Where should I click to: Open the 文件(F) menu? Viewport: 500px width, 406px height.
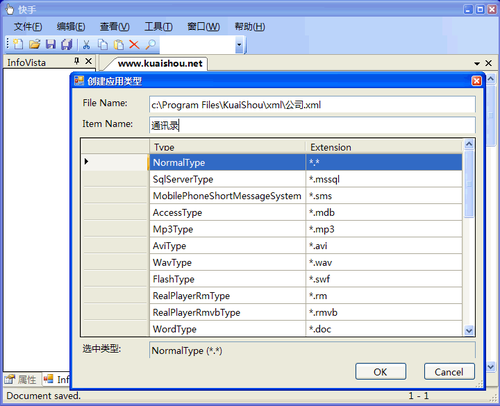pos(28,27)
